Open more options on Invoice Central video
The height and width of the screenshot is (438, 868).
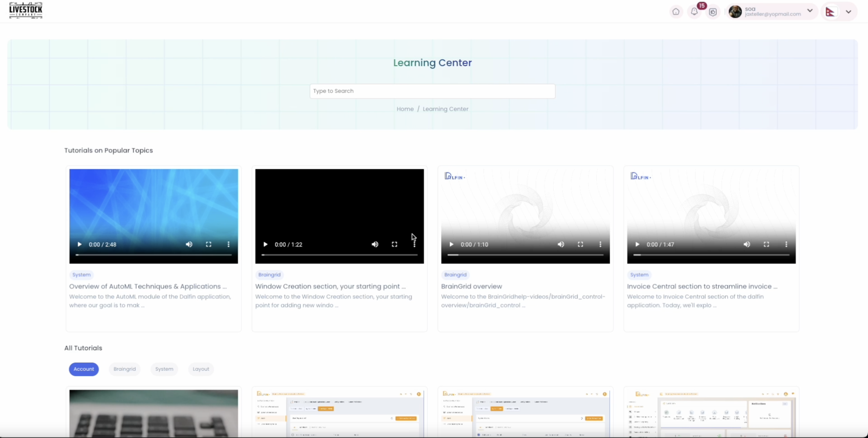(786, 244)
